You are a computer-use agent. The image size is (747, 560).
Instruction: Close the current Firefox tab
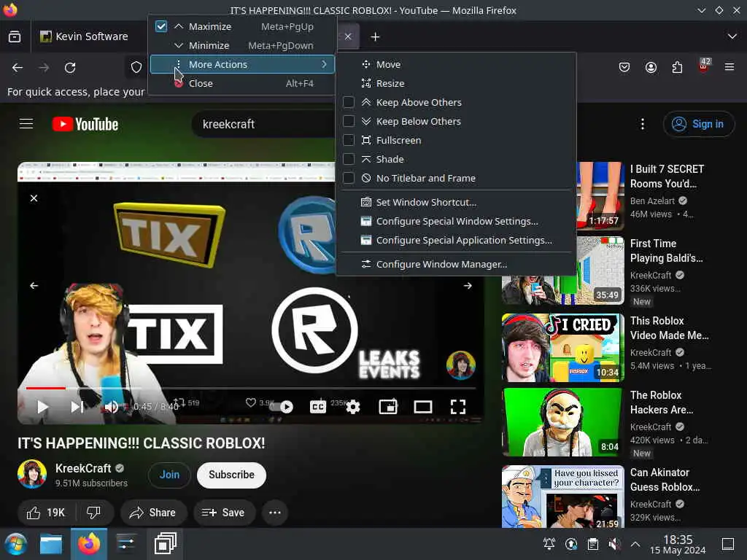(348, 36)
